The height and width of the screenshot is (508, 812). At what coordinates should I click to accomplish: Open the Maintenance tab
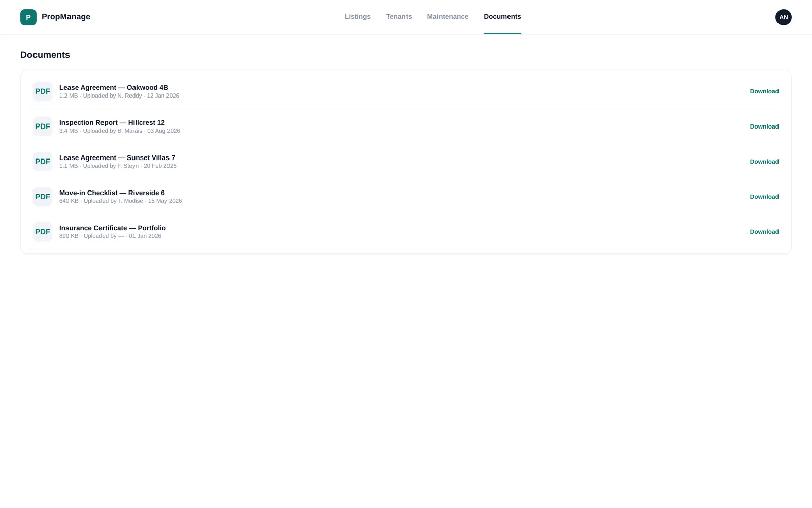click(x=448, y=17)
